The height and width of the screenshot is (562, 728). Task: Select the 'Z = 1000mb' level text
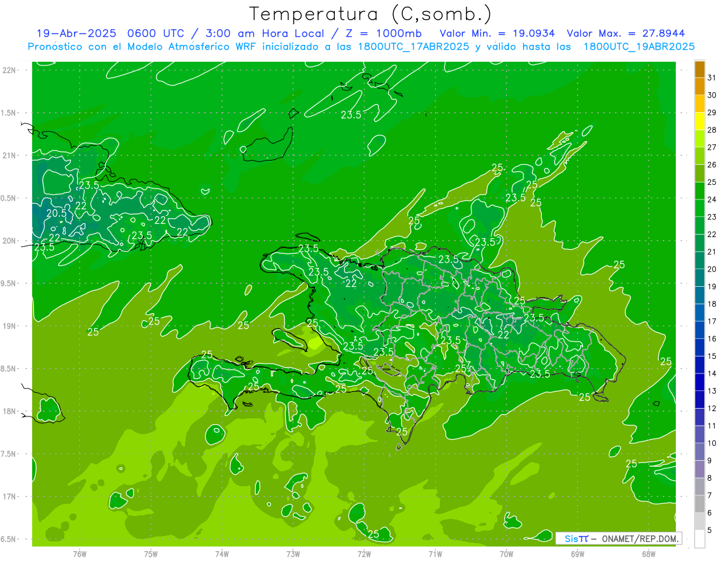point(383,33)
